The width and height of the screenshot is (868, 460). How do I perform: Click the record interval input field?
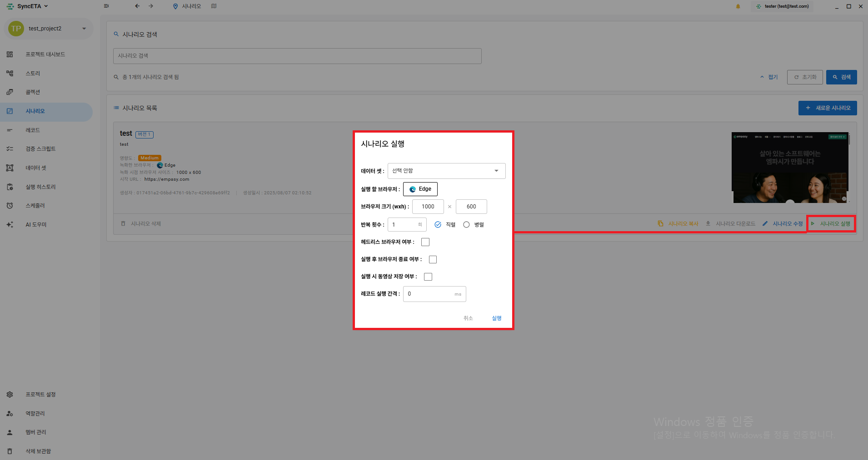[434, 294]
